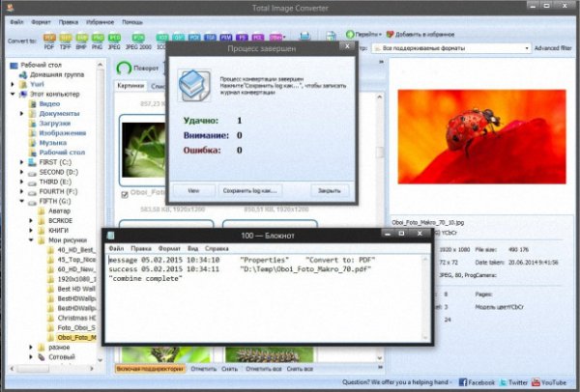Switch to the Картинки tab
The width and height of the screenshot is (580, 392).
130,86
